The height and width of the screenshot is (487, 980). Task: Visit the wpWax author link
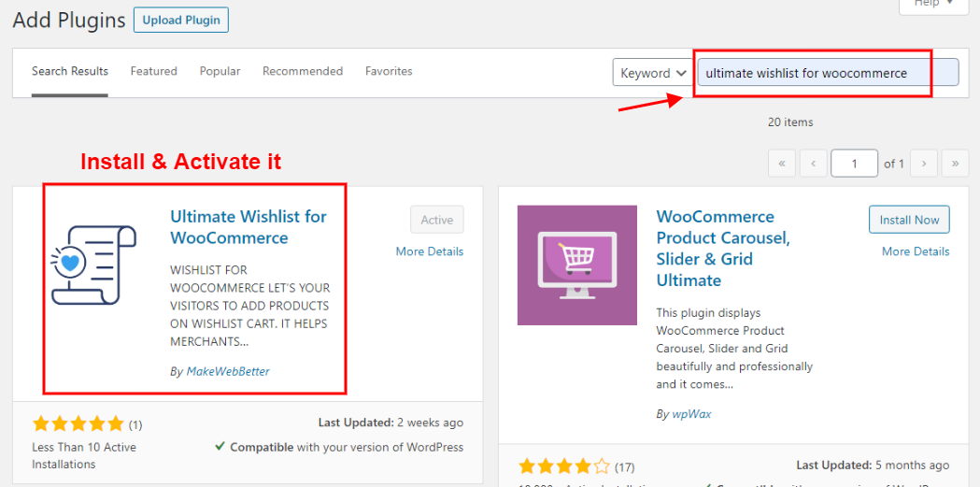tap(692, 414)
